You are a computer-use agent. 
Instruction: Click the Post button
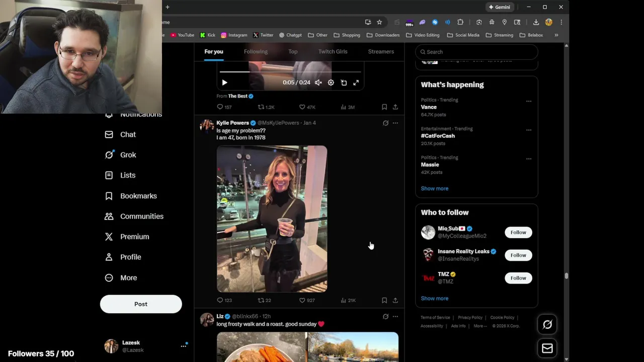pos(141,304)
